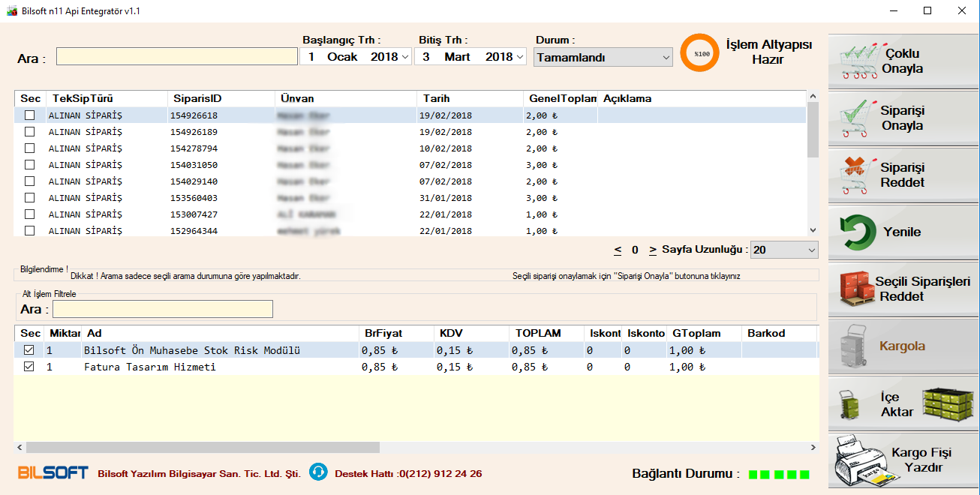Uncheck the Fatura Tasarım Hizmeti item
980x495 pixels.
tap(29, 367)
